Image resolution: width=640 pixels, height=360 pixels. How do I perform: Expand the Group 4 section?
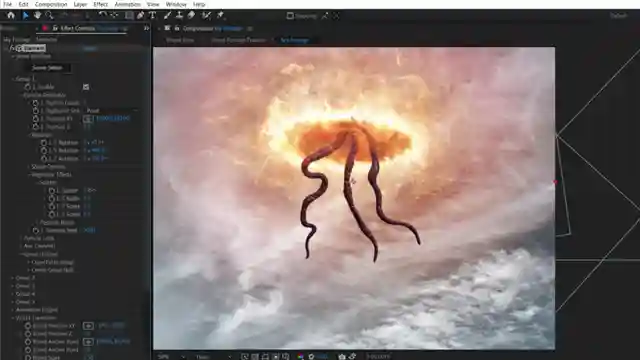[x=13, y=294]
